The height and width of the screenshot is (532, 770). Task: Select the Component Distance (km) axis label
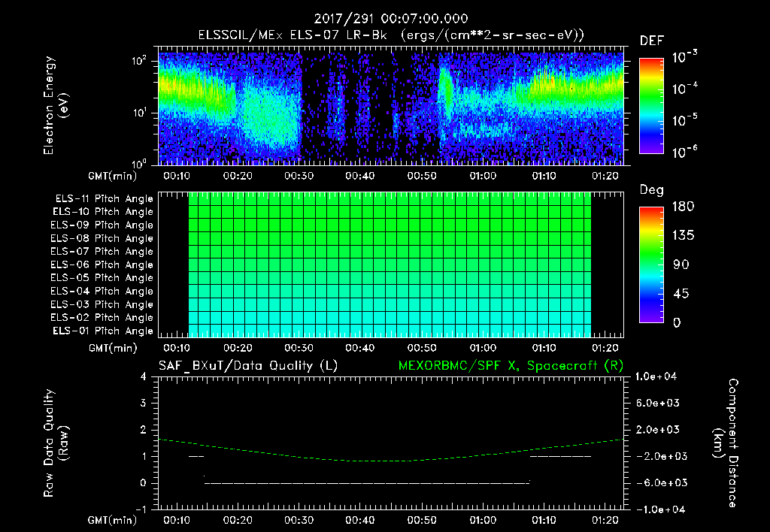tap(726, 443)
